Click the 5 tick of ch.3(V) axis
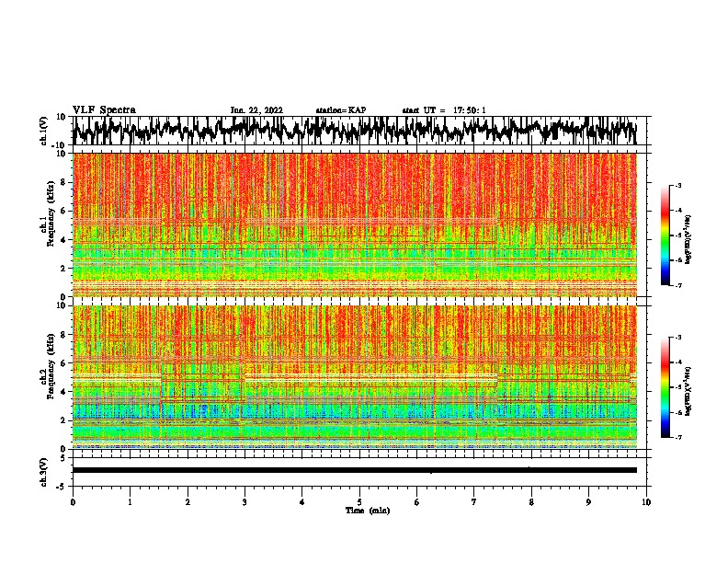 pos(64,458)
